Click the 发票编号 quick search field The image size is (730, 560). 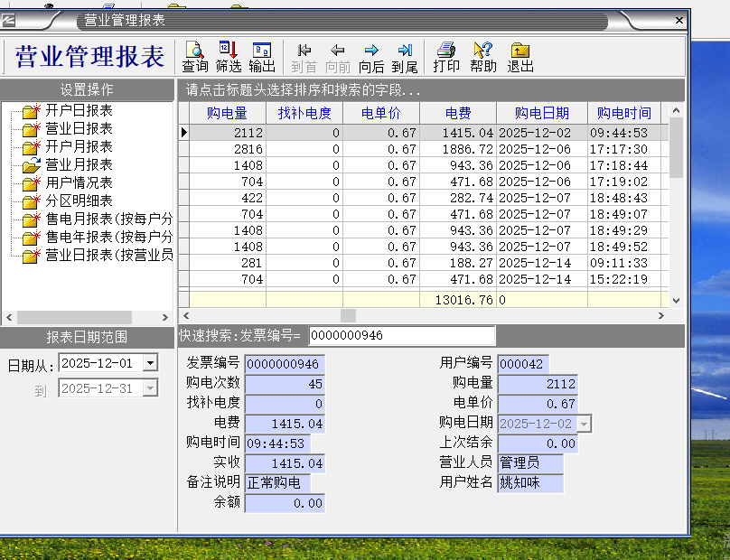401,336
